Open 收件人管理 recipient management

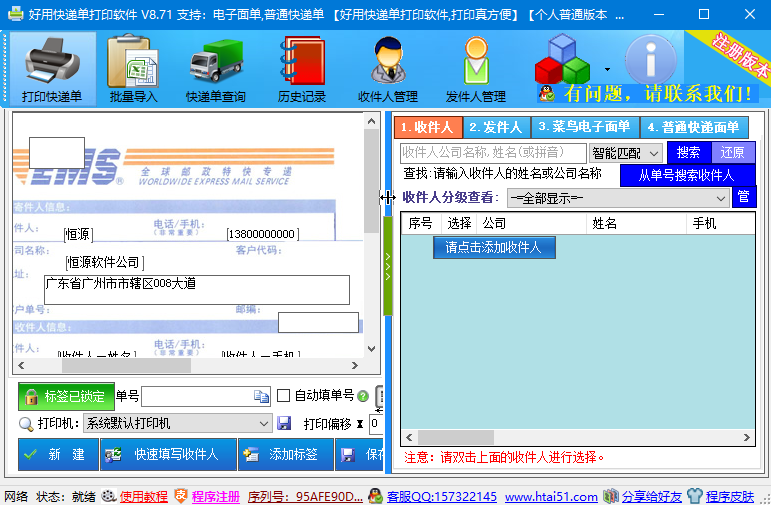click(x=388, y=69)
